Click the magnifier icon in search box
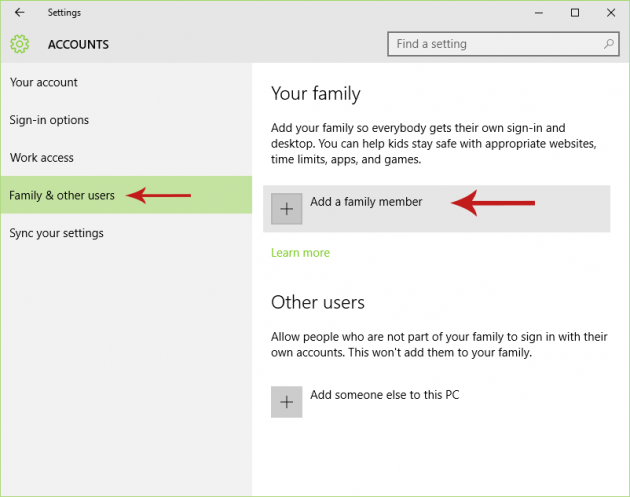This screenshot has width=630, height=497. point(609,44)
